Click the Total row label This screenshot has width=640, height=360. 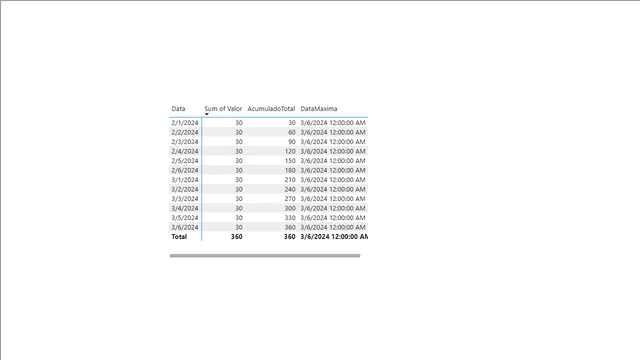pyautogui.click(x=179, y=237)
